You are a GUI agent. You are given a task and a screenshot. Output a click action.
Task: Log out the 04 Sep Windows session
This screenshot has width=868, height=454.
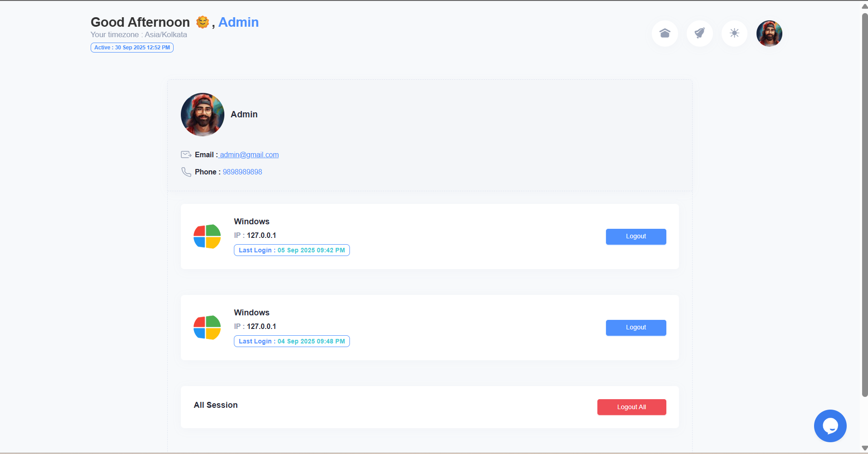(635, 328)
